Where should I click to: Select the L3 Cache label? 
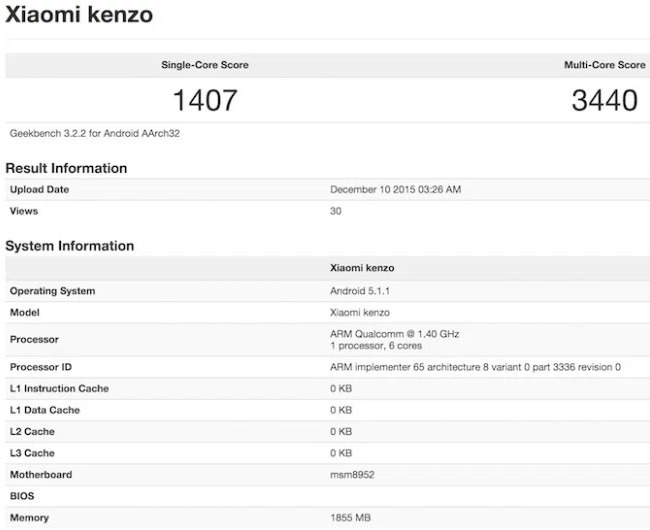click(32, 453)
